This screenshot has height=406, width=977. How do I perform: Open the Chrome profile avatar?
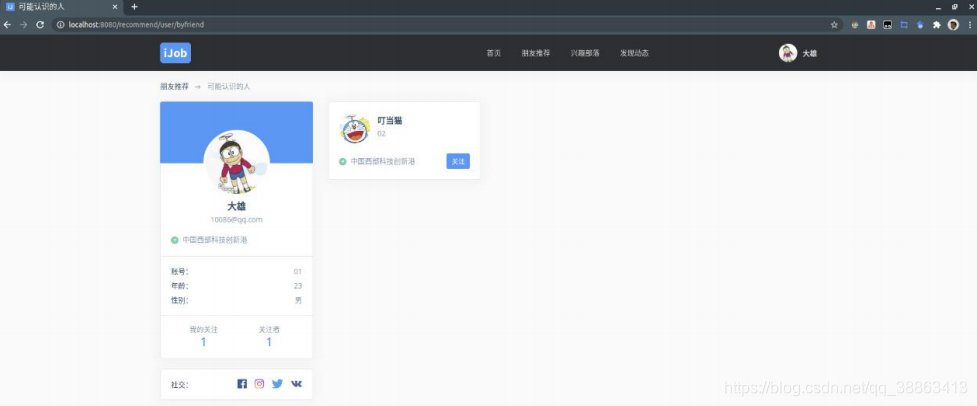point(953,24)
